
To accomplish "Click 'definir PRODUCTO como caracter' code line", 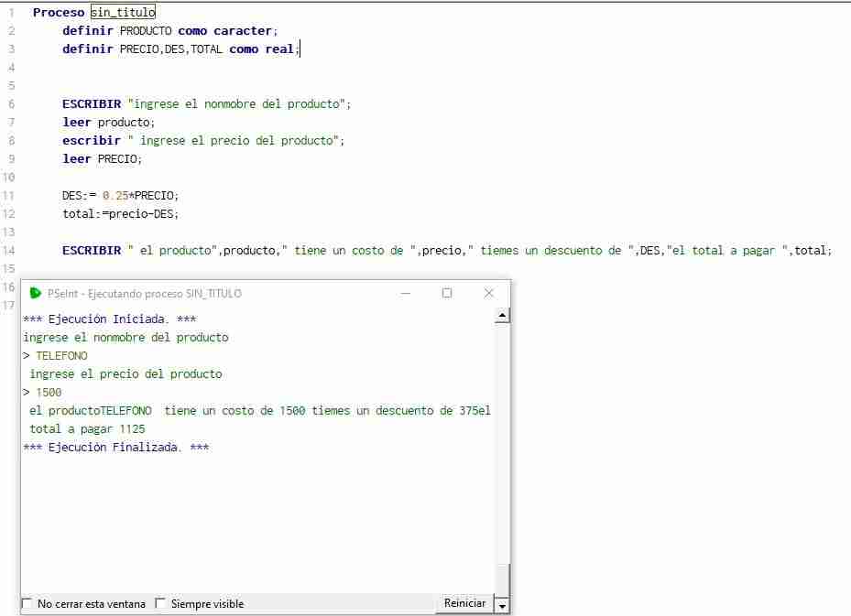I will (x=169, y=30).
